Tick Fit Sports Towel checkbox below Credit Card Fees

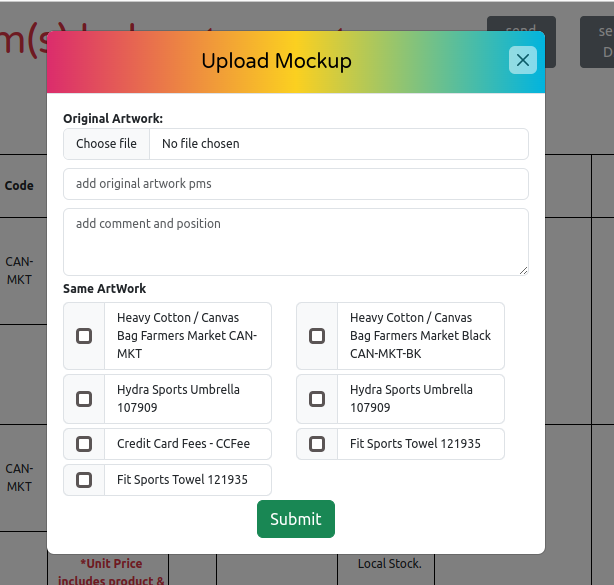click(x=84, y=480)
